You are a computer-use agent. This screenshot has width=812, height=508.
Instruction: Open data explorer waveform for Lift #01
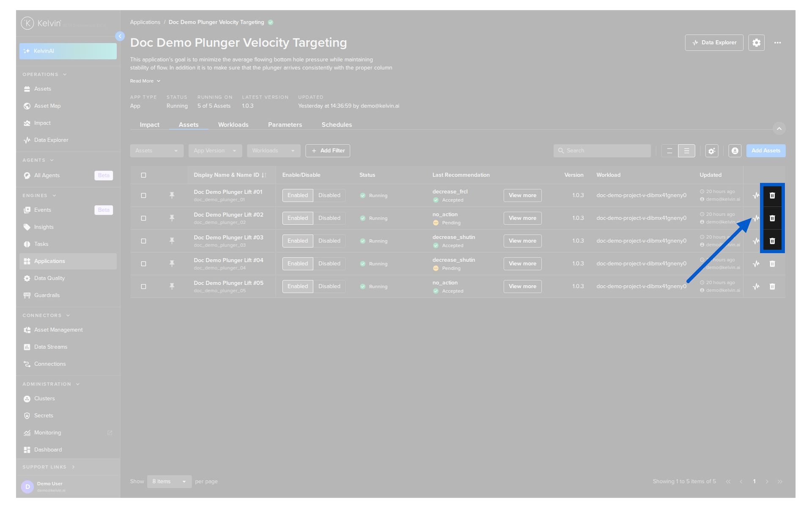[756, 196]
